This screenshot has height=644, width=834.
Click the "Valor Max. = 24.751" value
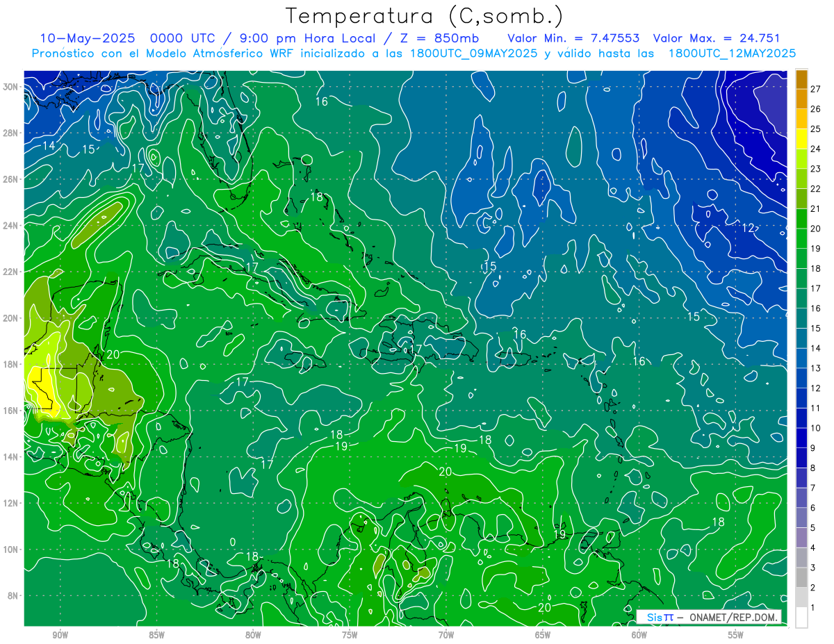point(717,38)
